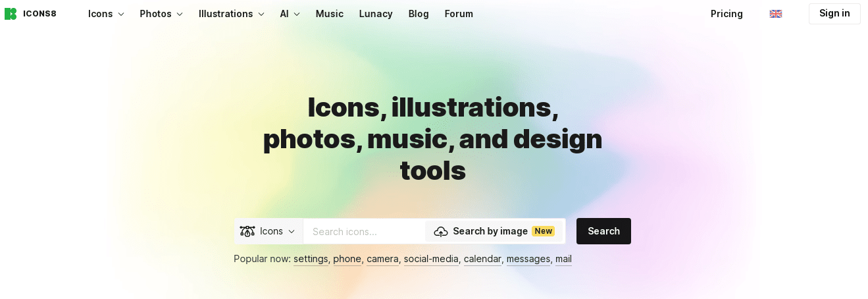Click the yellow New badge

point(543,231)
